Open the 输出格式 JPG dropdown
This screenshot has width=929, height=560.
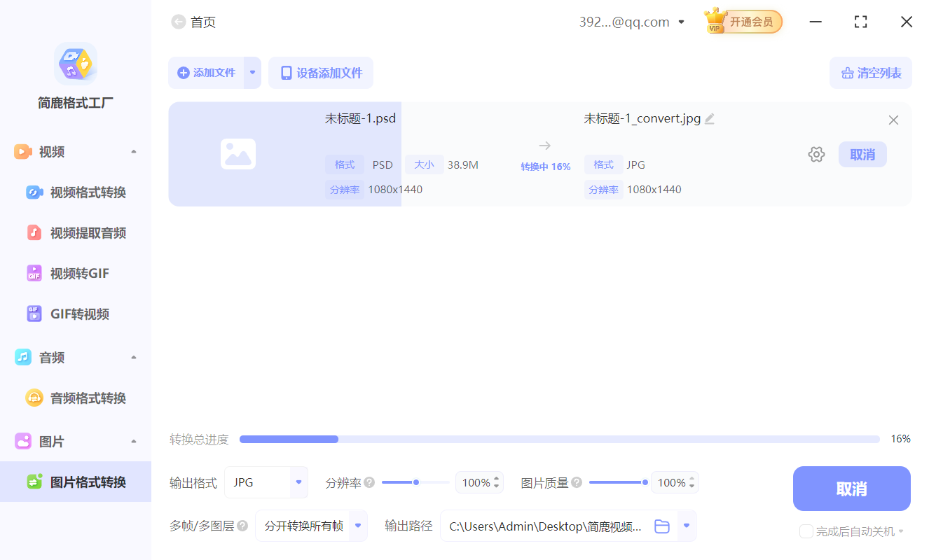coord(298,482)
